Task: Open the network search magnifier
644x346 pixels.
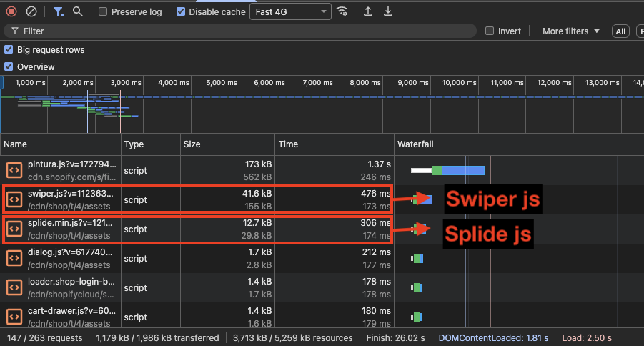Action: point(78,11)
